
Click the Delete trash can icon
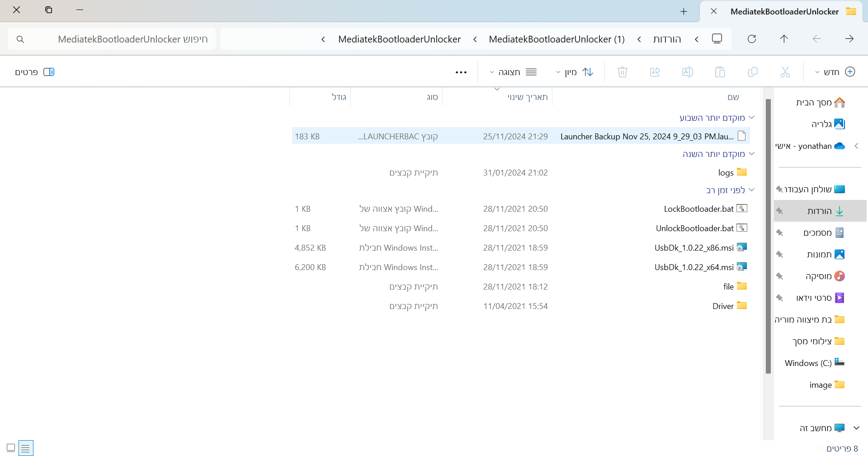coord(623,72)
